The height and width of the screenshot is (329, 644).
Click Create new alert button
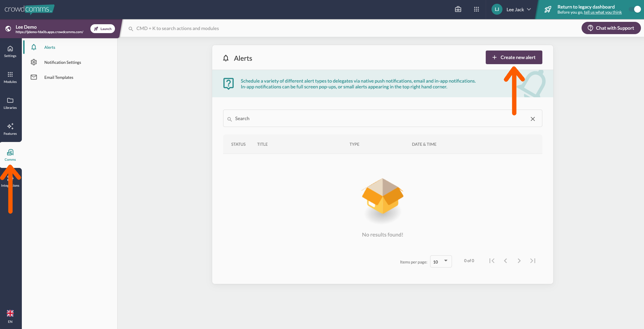click(x=514, y=57)
